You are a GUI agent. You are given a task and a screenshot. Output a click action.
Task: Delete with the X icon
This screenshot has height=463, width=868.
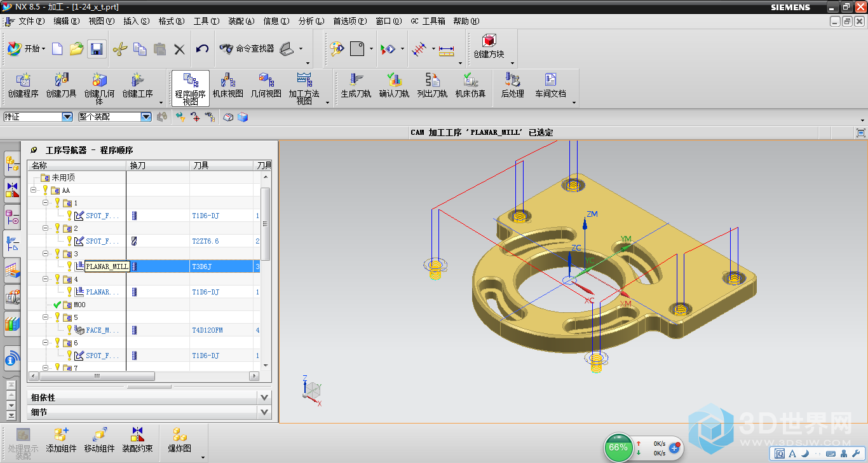pyautogui.click(x=180, y=49)
